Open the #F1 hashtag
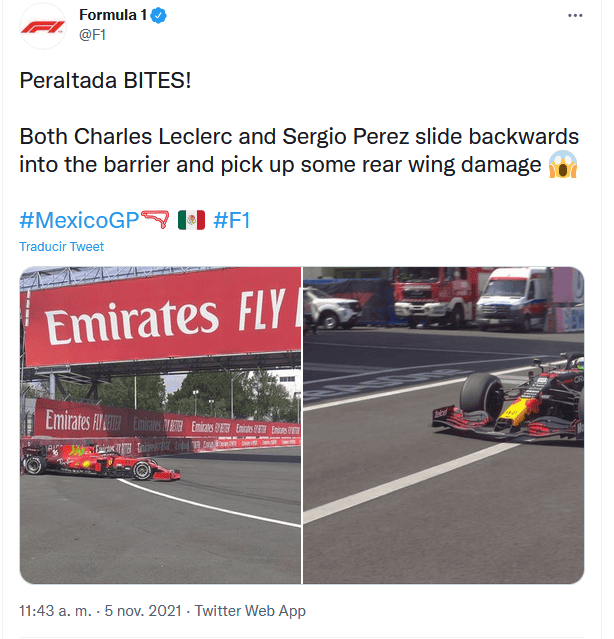The width and height of the screenshot is (614, 639). click(x=232, y=220)
